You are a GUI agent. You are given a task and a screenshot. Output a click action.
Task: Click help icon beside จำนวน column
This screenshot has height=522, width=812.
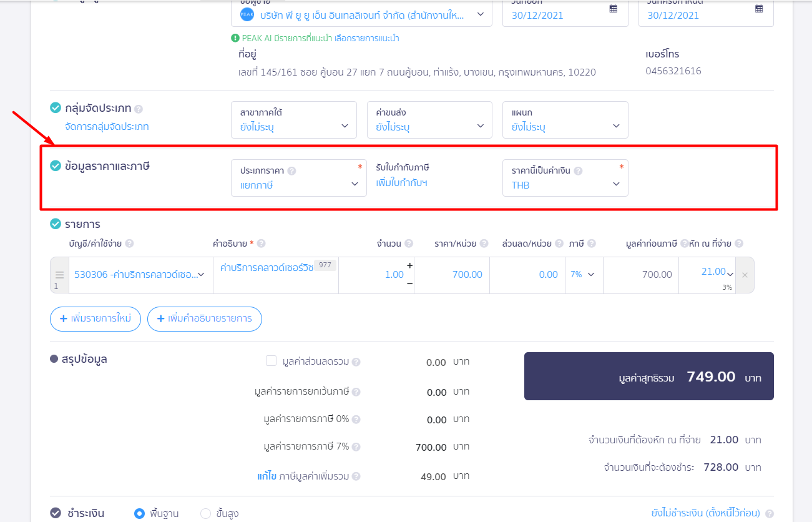click(x=408, y=244)
